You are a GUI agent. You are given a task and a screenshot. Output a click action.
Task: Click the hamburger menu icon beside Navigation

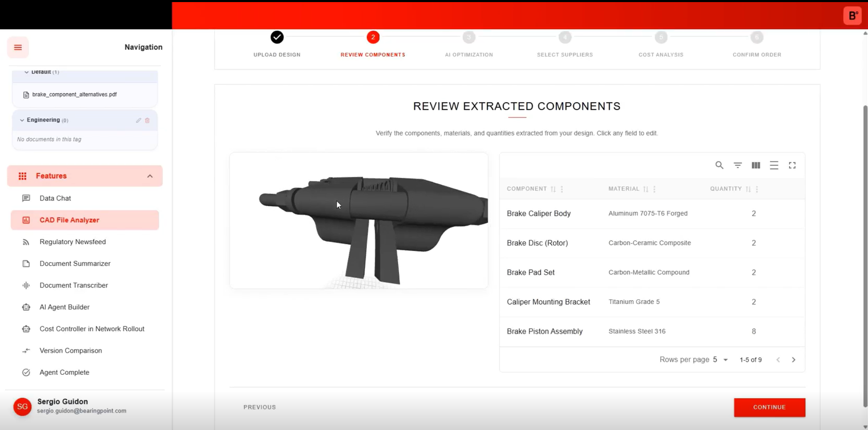(18, 47)
